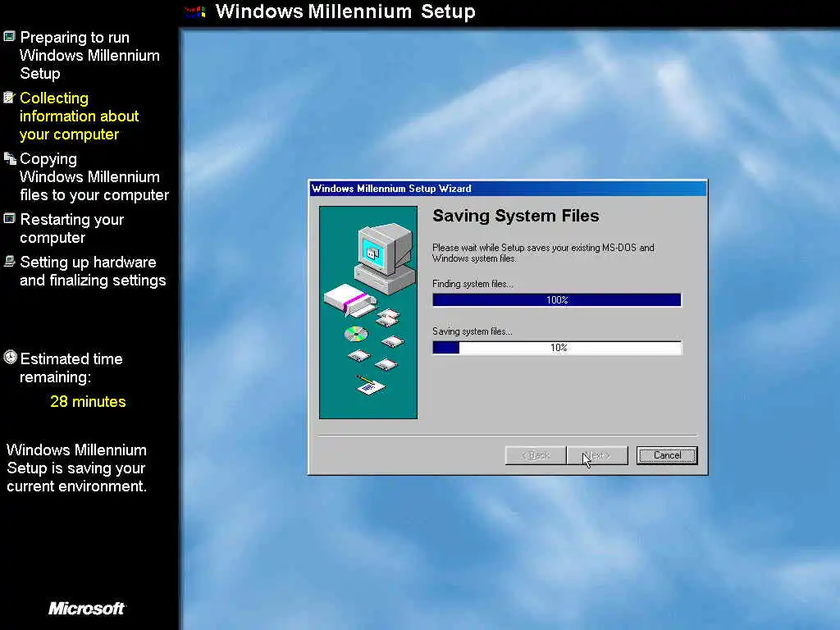Click the Microsoft logo in the sidebar
The width and height of the screenshot is (840, 630).
pos(86,609)
